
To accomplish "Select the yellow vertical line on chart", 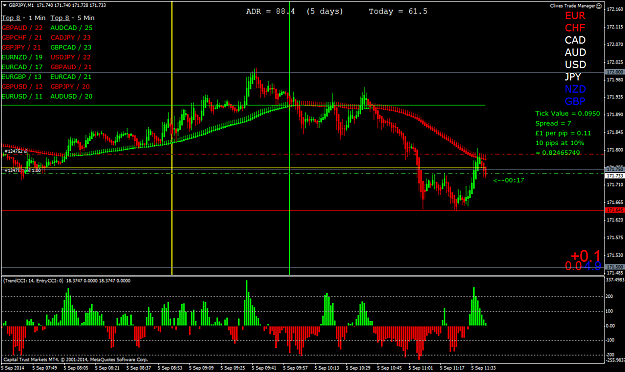I will [172, 138].
